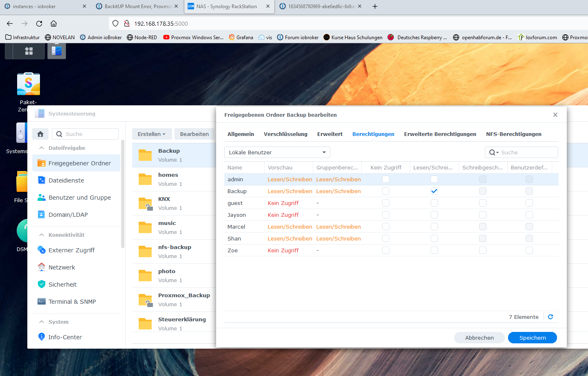
Task: Check Kein Zugriff for guest
Action: 386,203
